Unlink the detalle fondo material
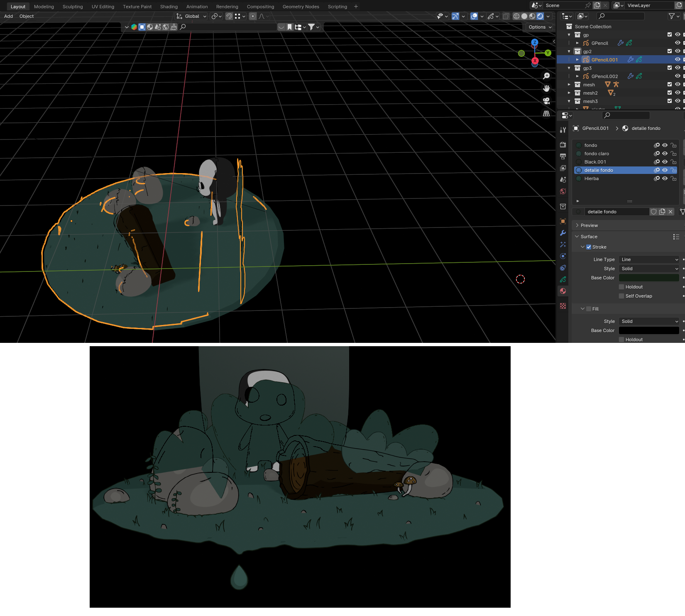 (x=670, y=212)
